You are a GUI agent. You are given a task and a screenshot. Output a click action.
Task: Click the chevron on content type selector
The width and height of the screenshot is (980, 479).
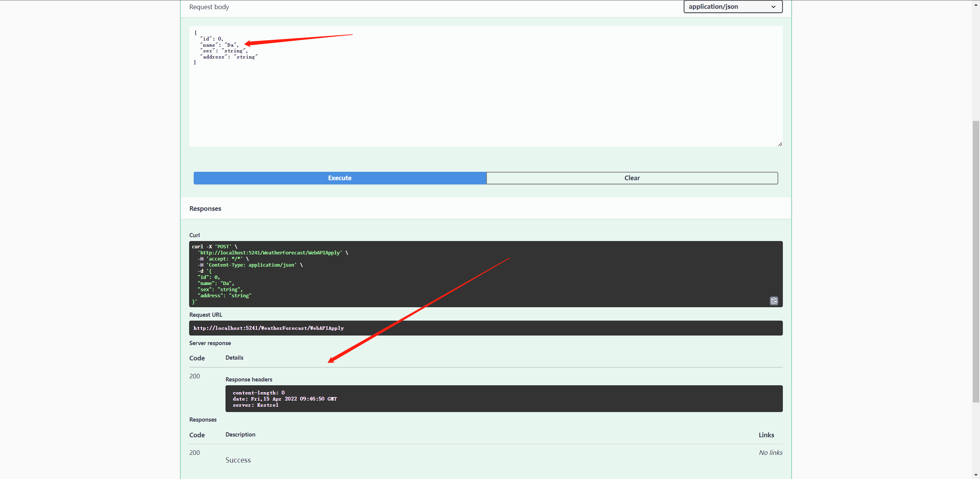(x=773, y=7)
